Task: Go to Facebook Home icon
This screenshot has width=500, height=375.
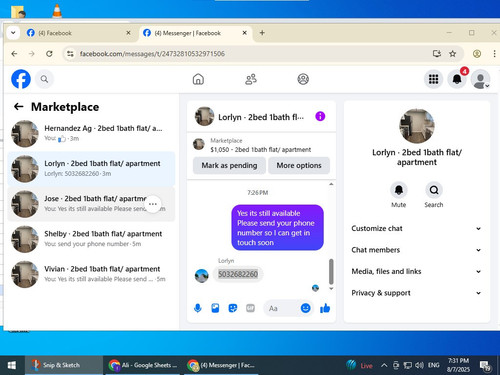Action: [x=198, y=79]
